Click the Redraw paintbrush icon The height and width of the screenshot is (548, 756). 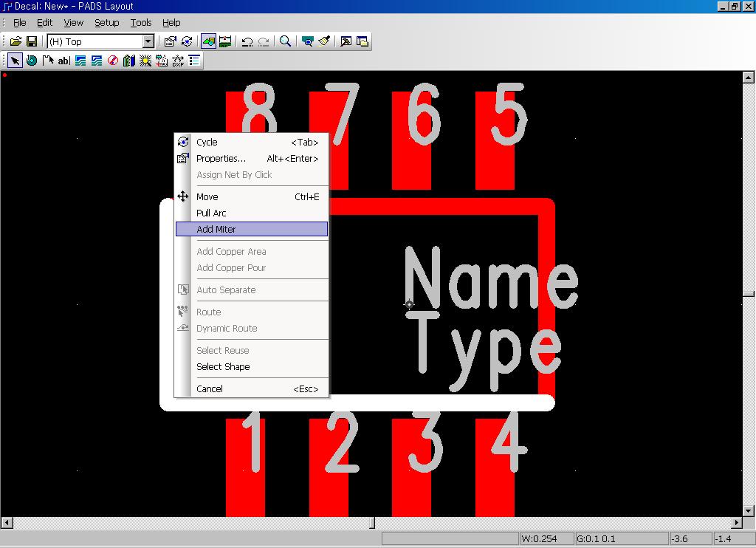(324, 41)
